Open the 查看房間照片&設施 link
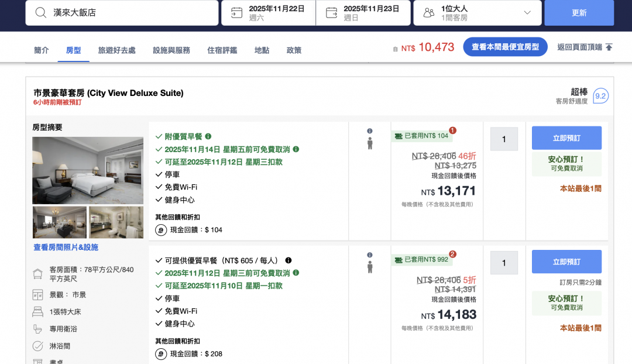This screenshot has width=632, height=364. (66, 248)
